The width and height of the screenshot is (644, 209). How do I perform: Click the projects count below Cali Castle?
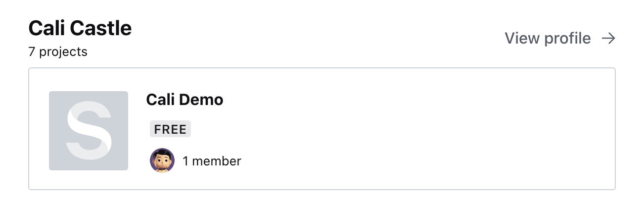coord(58,52)
